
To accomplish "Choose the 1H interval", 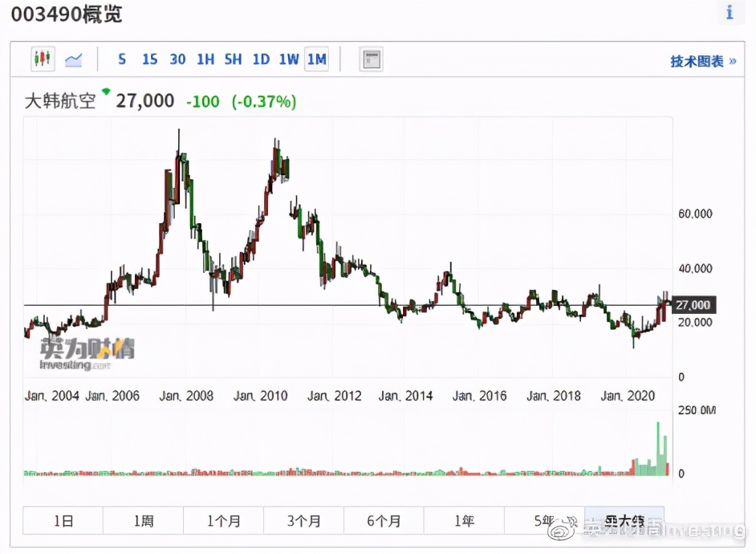I will [205, 59].
